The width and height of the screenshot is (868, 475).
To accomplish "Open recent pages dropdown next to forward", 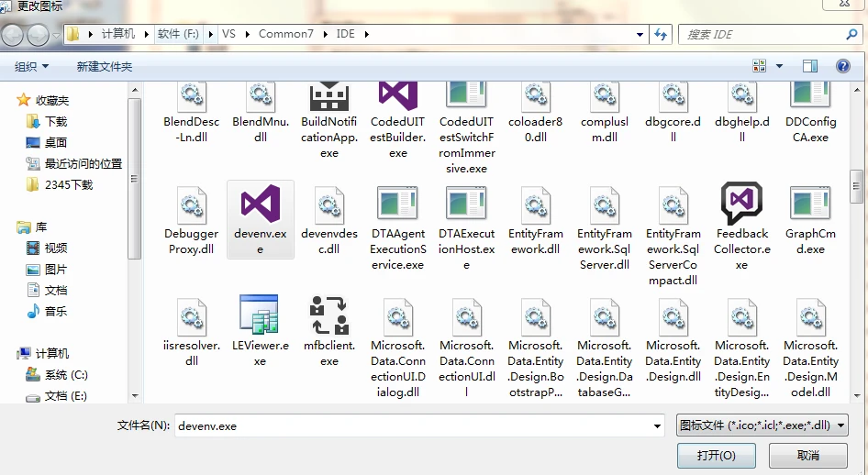I will point(56,36).
